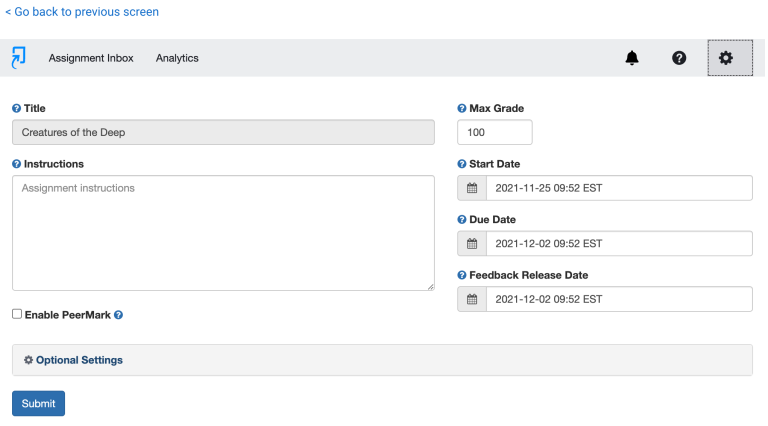Click the help icon next to Instructions
Image resolution: width=768 pixels, height=426 pixels.
[x=17, y=164]
